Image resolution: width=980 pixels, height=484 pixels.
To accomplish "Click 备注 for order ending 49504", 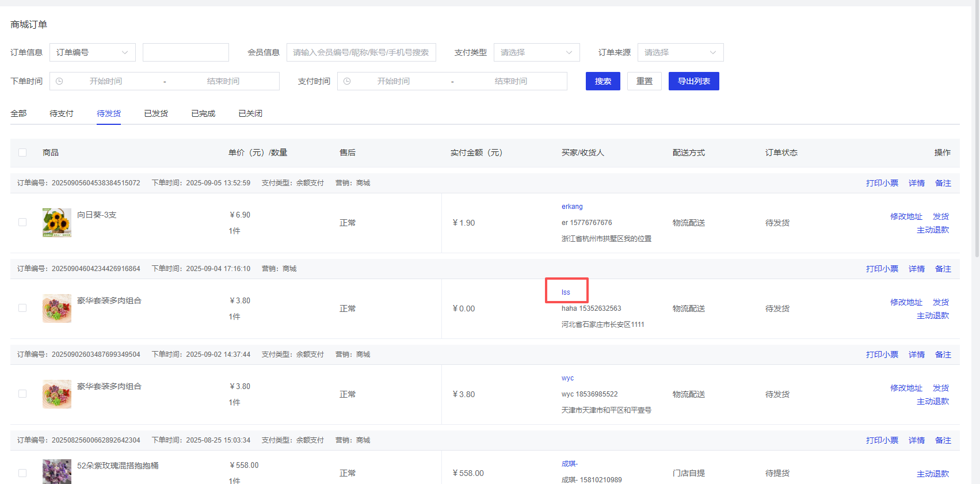I will pyautogui.click(x=943, y=355).
